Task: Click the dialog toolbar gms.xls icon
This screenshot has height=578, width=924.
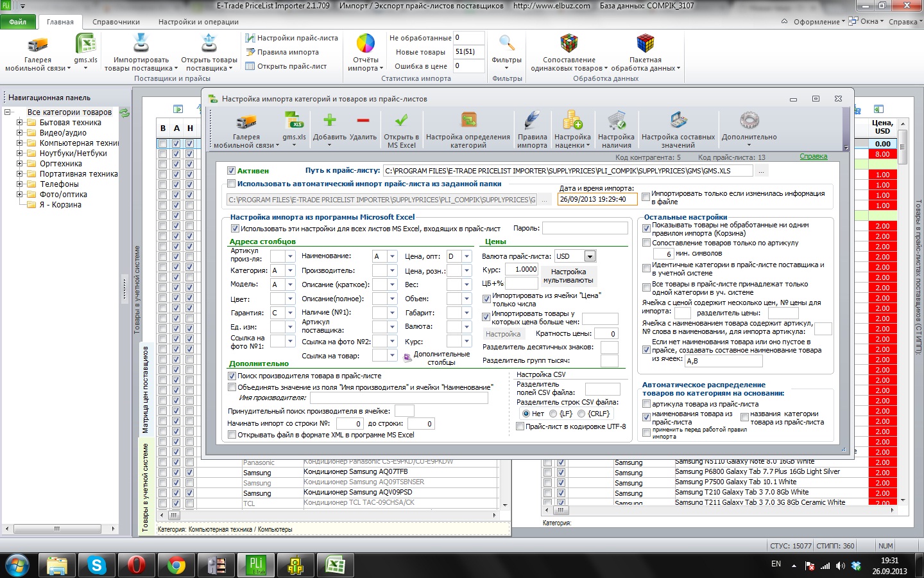Action: point(294,120)
